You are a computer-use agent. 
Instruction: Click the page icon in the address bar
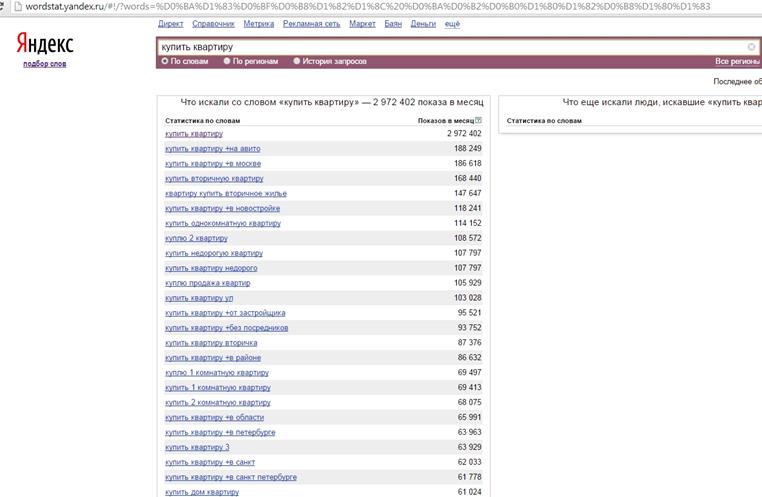(18, 6)
